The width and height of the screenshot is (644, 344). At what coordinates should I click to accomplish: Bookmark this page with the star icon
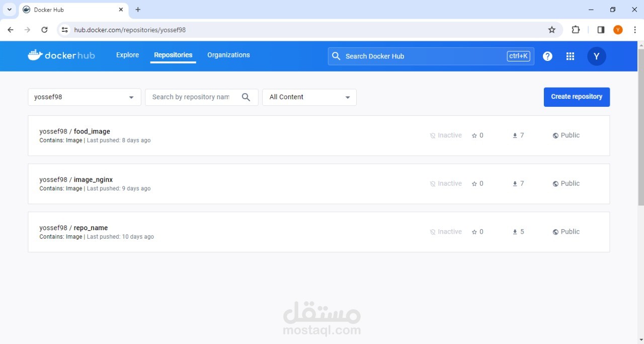pyautogui.click(x=552, y=30)
